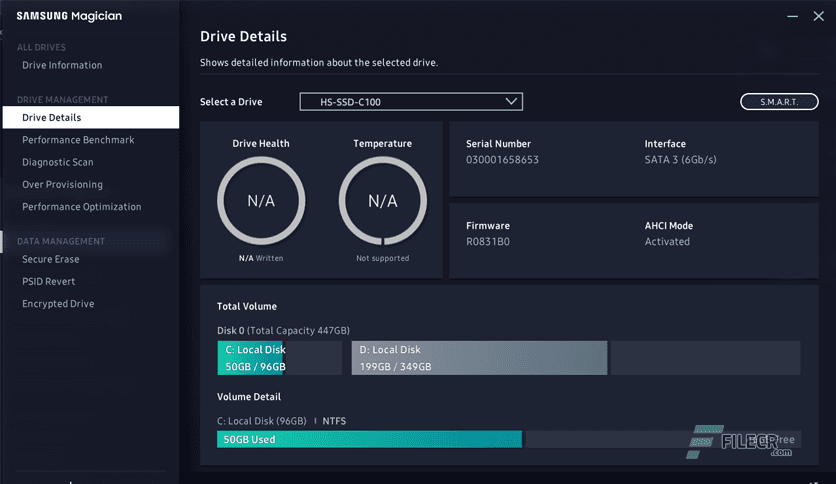The width and height of the screenshot is (836, 484).
Task: Click Disk 0 Total Capacity 447GB label
Action: pos(283,330)
